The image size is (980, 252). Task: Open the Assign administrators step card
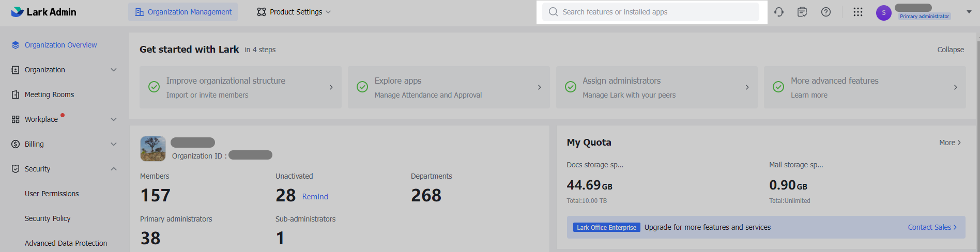click(656, 87)
